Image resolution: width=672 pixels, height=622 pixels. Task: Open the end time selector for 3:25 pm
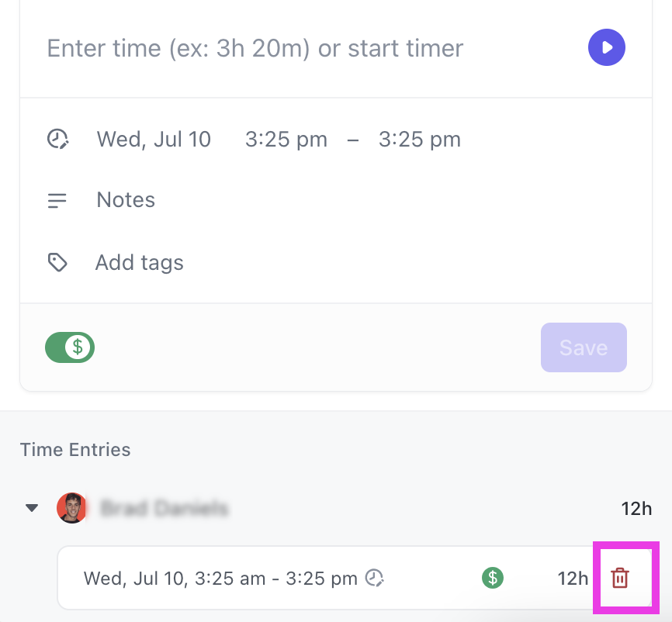tap(419, 139)
